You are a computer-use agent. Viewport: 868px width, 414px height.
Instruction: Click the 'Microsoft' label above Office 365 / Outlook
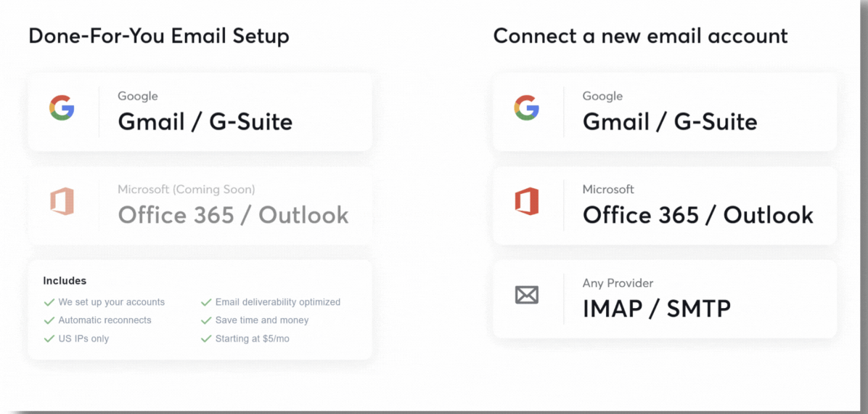tap(608, 190)
